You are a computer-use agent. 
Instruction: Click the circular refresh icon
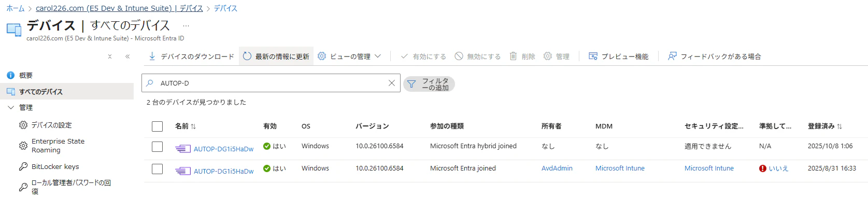click(247, 56)
